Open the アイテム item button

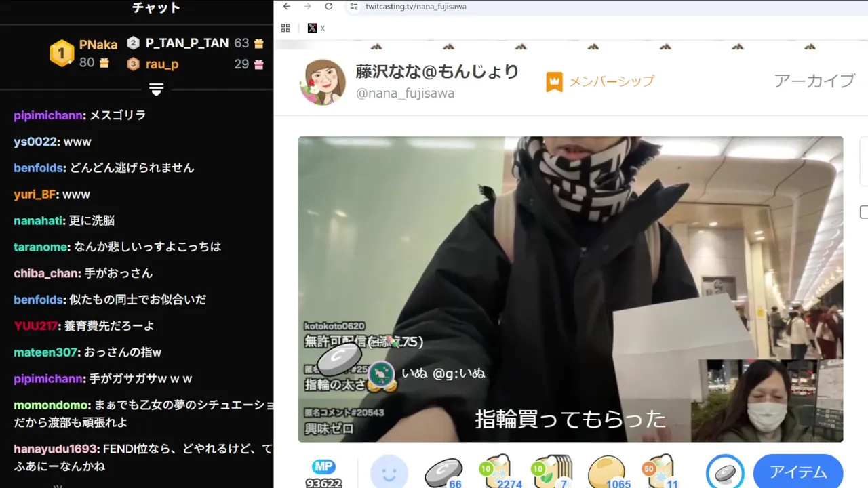pyautogui.click(x=797, y=472)
